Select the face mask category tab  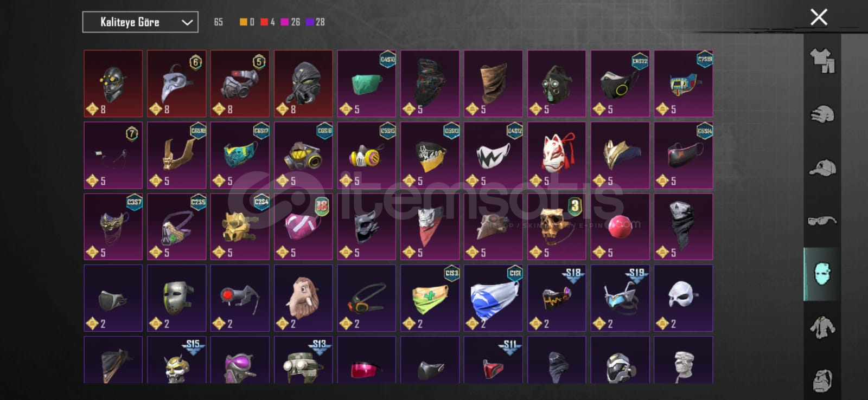[822, 274]
